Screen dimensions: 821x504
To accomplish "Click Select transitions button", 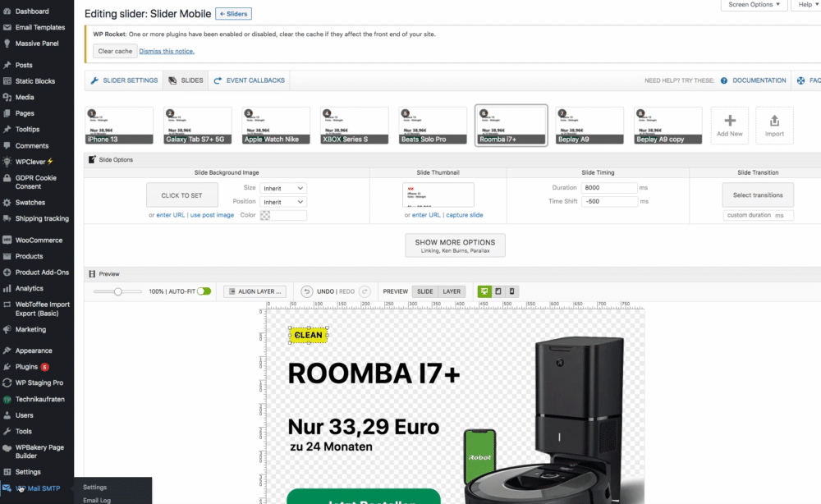I will (758, 195).
